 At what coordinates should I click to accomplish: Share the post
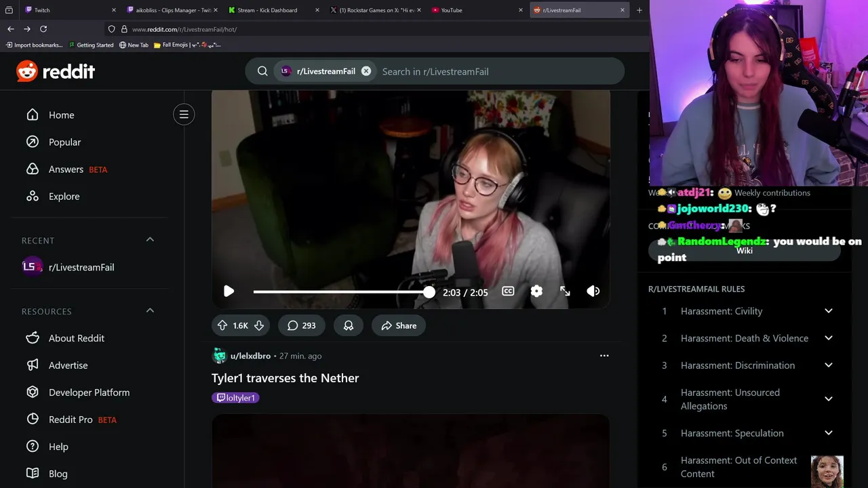point(399,326)
